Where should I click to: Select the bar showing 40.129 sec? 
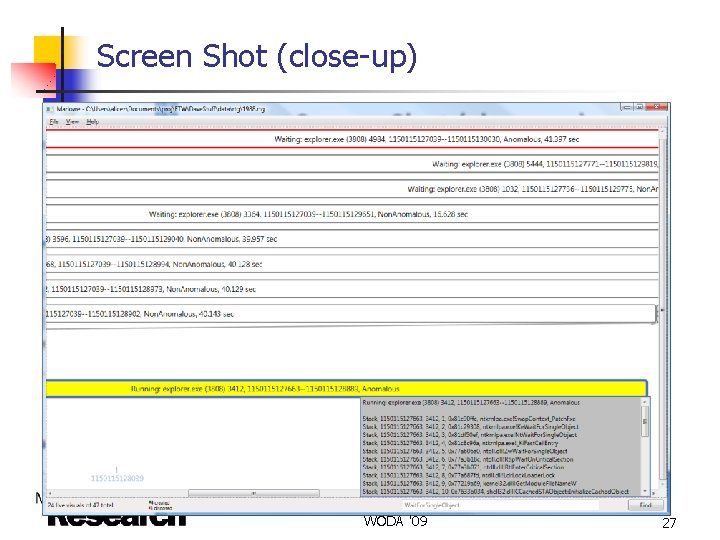tap(352, 289)
